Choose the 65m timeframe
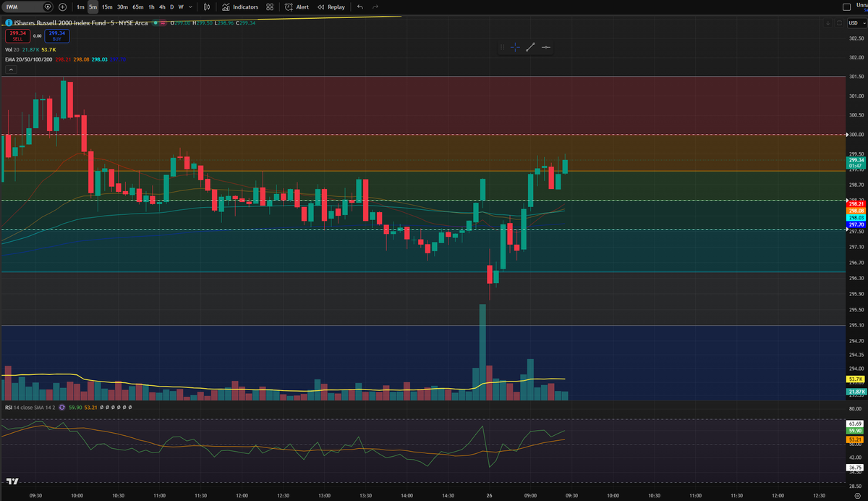The width and height of the screenshot is (868, 501). click(138, 7)
